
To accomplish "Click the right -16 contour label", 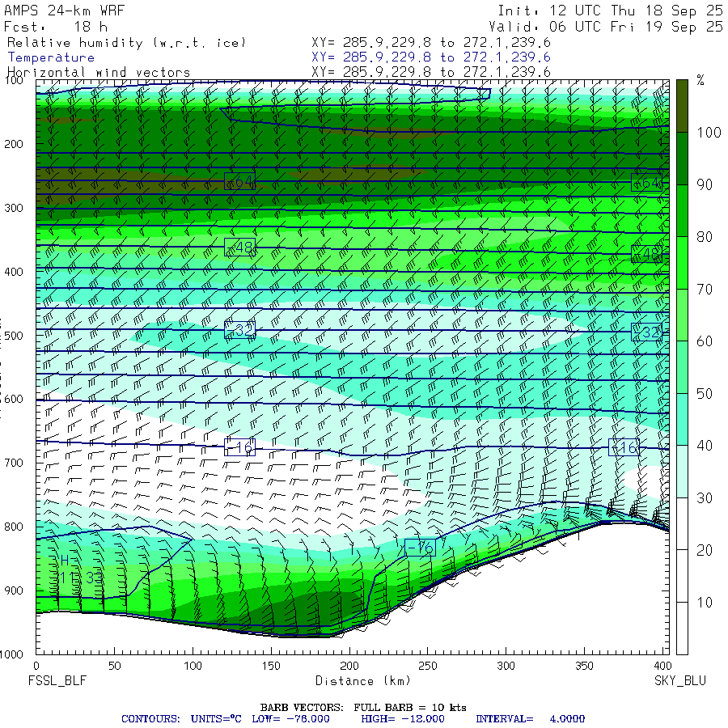I will pyautogui.click(x=624, y=447).
